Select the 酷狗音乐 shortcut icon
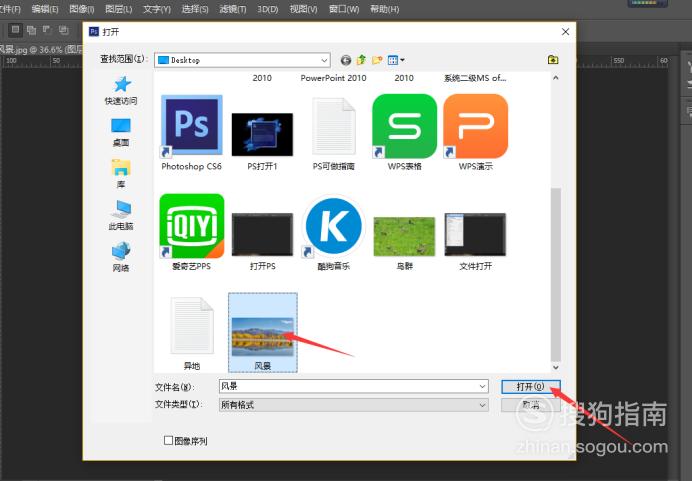This screenshot has height=481, width=692. (333, 225)
